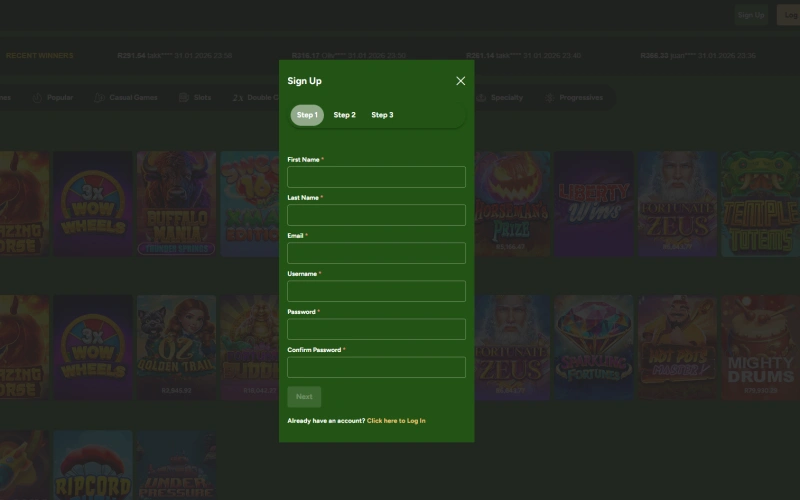800x500 pixels.
Task: Close the Sign Up dialog with the X icon
Action: coord(460,81)
